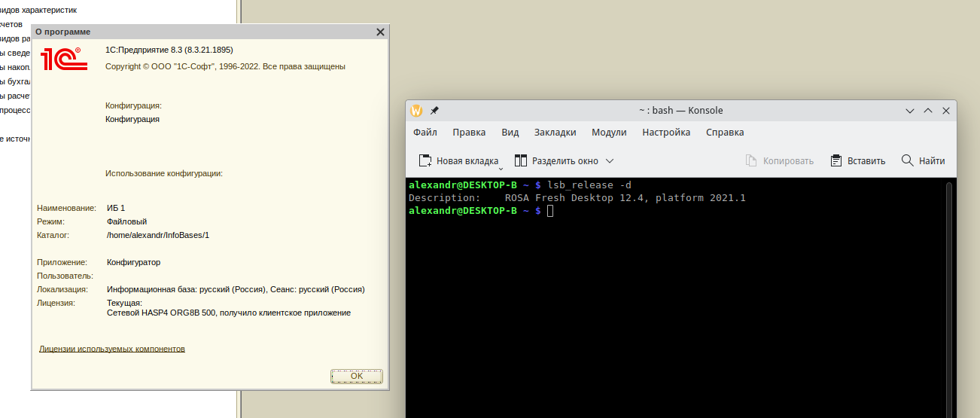Expand the Разделить окно chevron

tap(610, 160)
